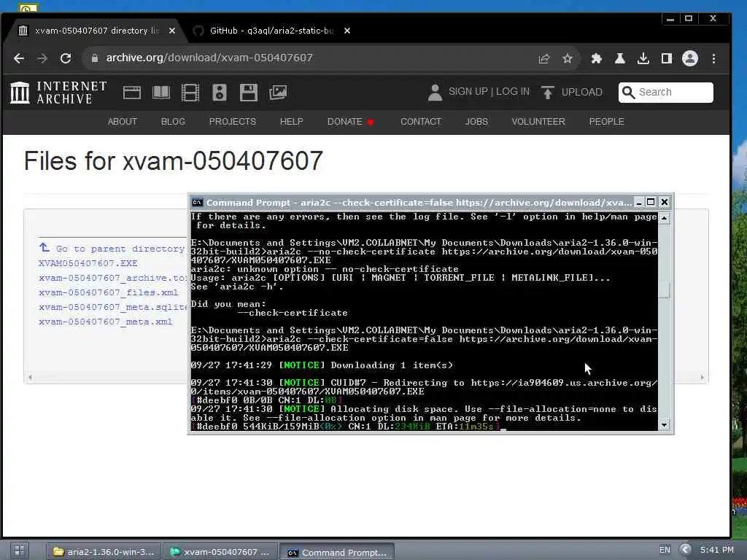
Task: Click the file listing left scroll arrow
Action: [x=30, y=377]
